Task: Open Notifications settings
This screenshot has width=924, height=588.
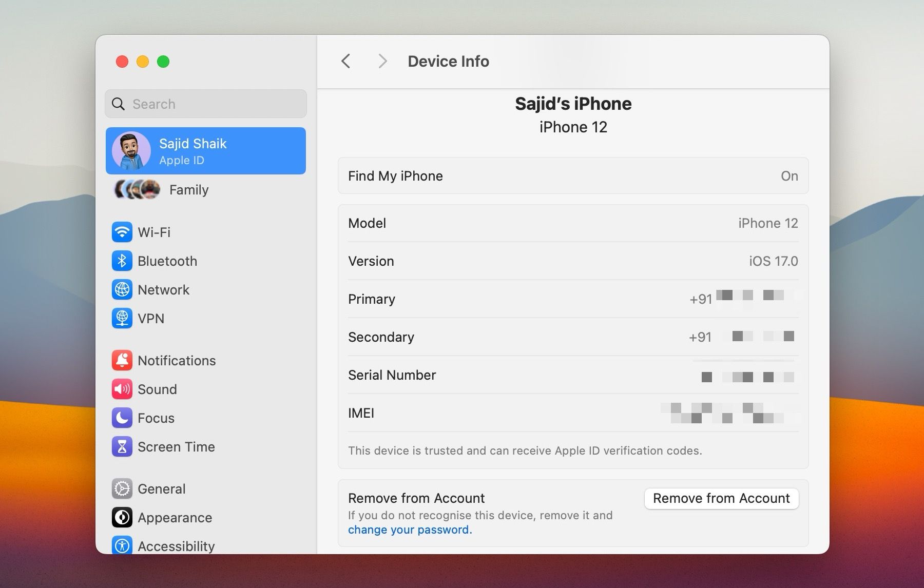Action: coord(176,360)
